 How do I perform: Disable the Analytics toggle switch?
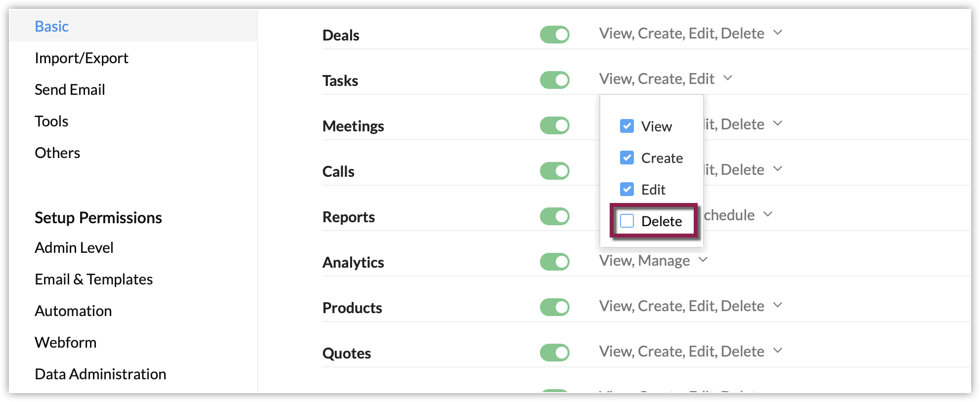[x=554, y=262]
